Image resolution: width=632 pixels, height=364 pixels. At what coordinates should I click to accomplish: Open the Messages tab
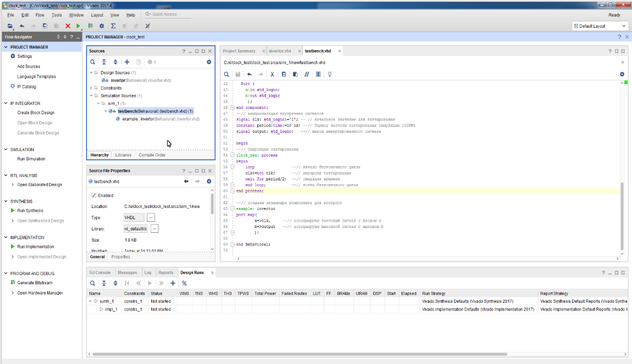click(x=127, y=273)
